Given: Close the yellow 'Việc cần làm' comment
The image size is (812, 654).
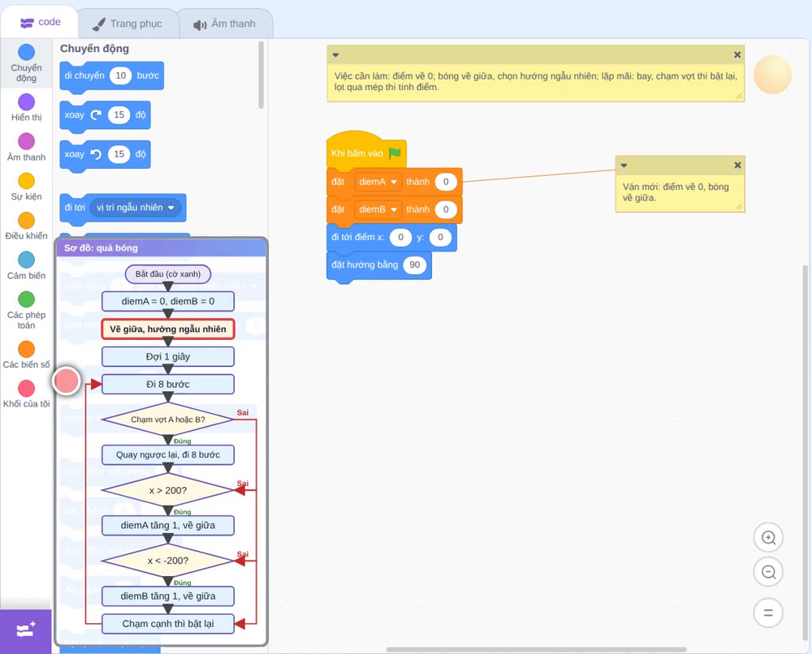Looking at the screenshot, I should coord(737,55).
